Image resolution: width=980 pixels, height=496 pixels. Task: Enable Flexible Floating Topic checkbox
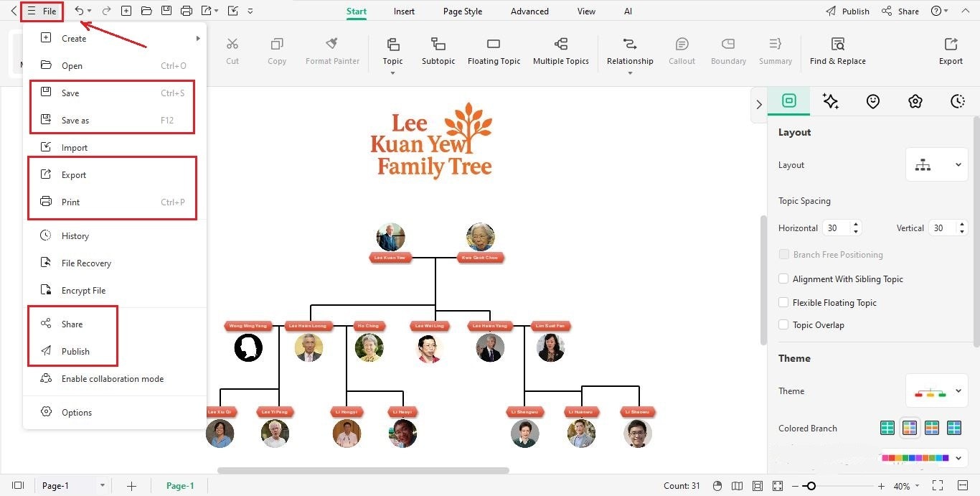click(x=783, y=303)
